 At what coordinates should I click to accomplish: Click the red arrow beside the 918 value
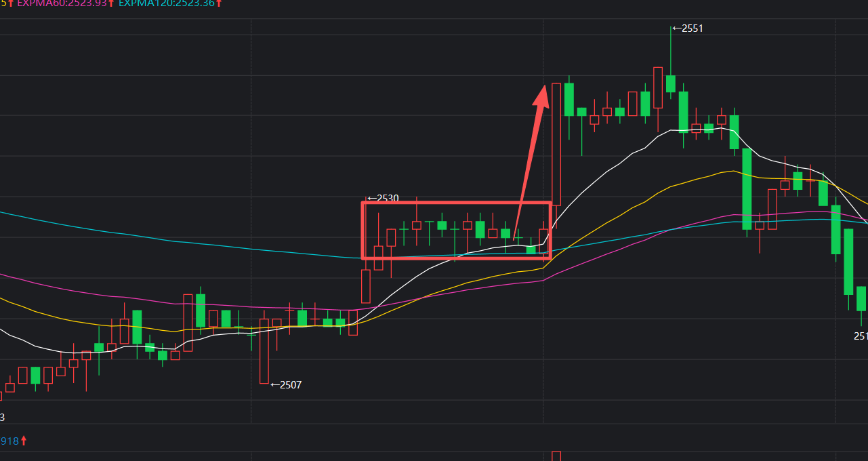pyautogui.click(x=24, y=441)
